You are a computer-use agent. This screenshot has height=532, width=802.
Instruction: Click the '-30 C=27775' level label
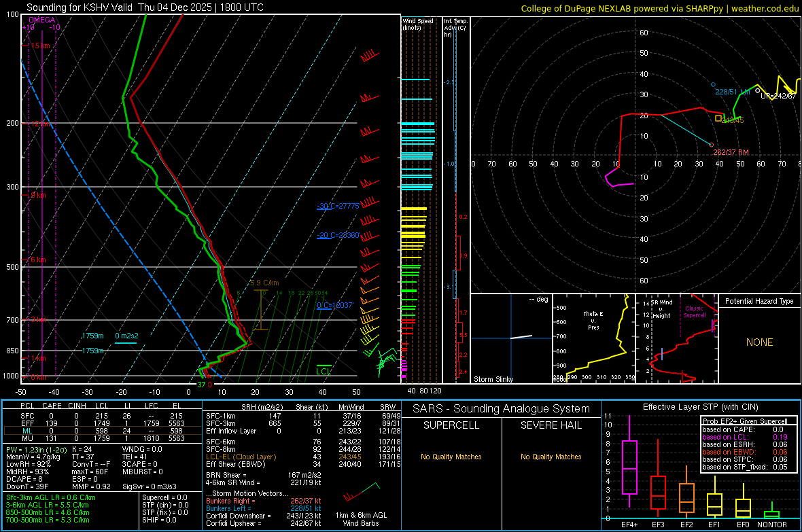pos(338,206)
